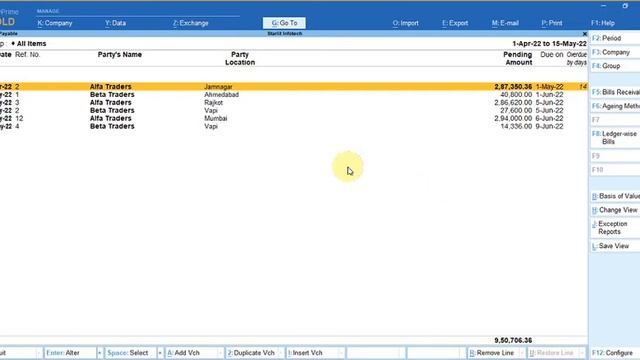Open the O: Import menu
Viewport: 640px width, 360px height.
pyautogui.click(x=405, y=23)
